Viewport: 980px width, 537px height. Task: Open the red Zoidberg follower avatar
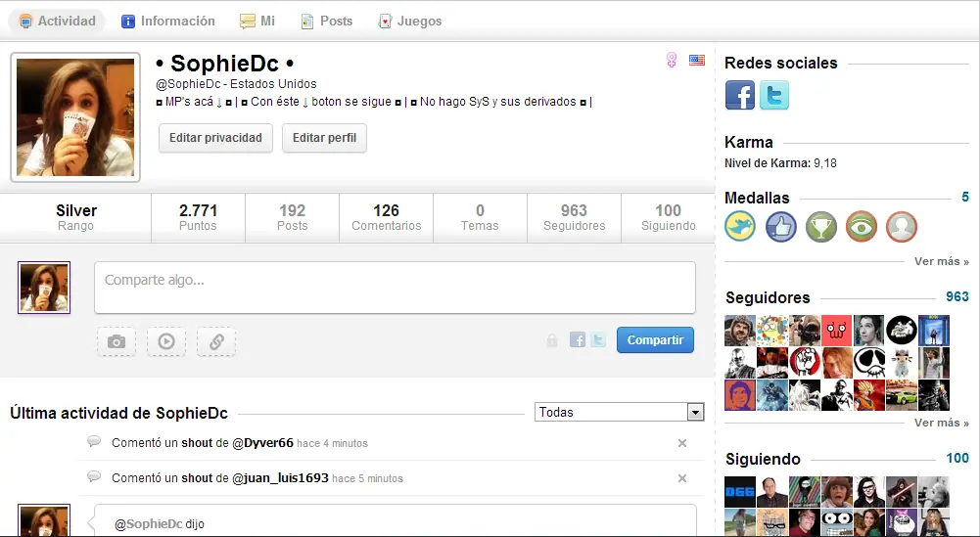pos(837,331)
